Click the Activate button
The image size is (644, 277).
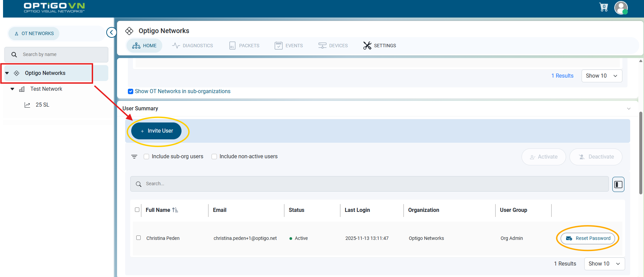click(543, 157)
